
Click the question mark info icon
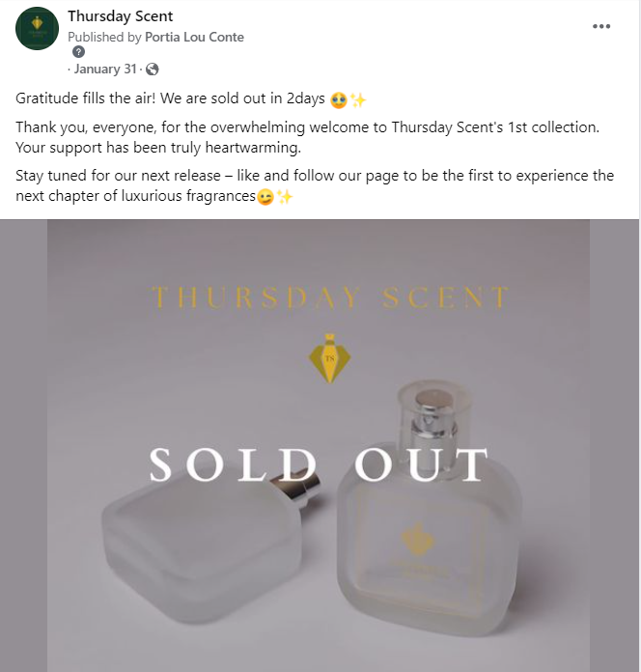point(79,52)
